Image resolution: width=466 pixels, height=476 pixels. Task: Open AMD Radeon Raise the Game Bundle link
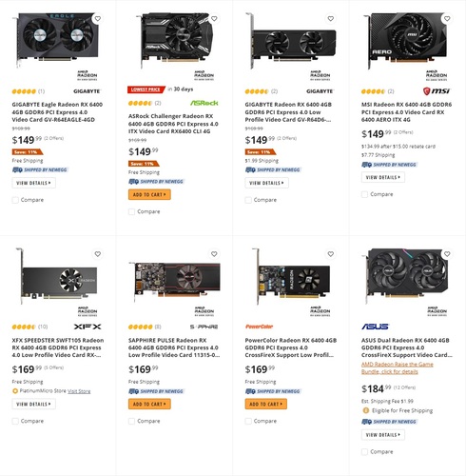click(398, 367)
